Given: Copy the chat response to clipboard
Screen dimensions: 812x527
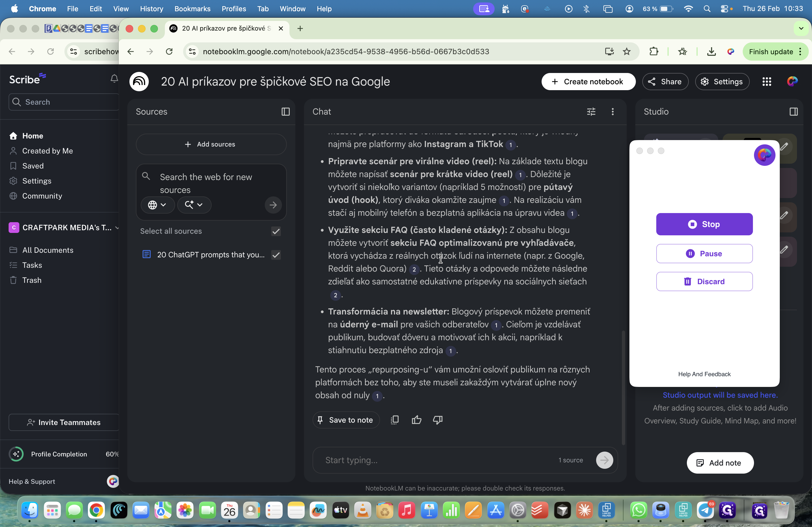Looking at the screenshot, I should (x=394, y=420).
